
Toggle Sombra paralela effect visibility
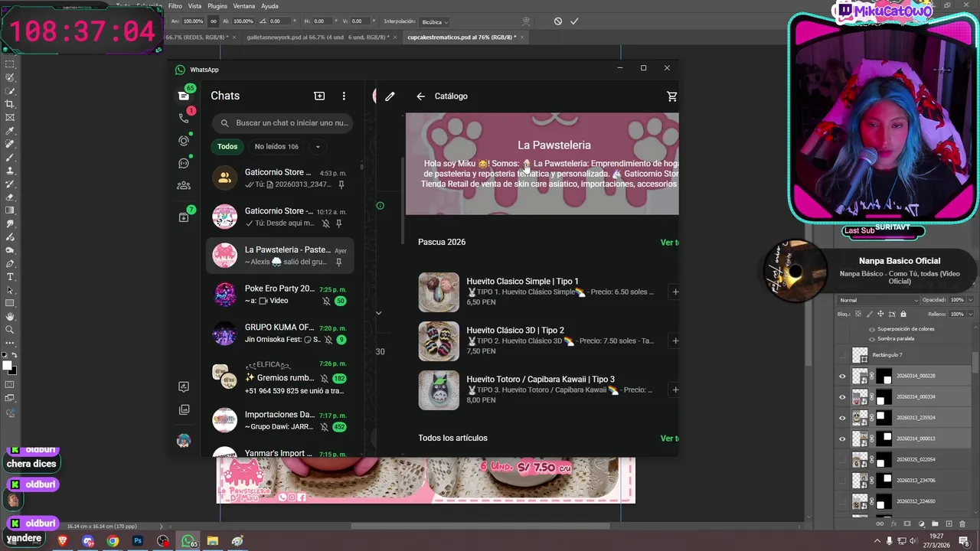(x=871, y=338)
